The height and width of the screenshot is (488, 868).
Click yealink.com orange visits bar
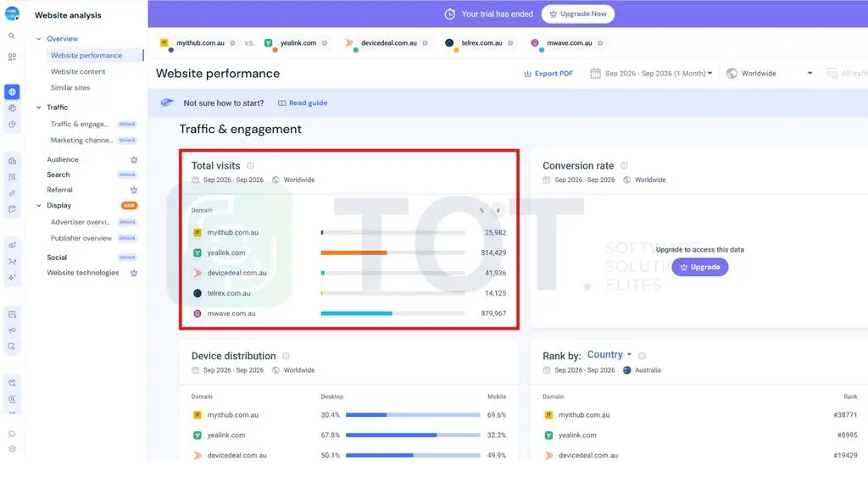click(x=353, y=252)
